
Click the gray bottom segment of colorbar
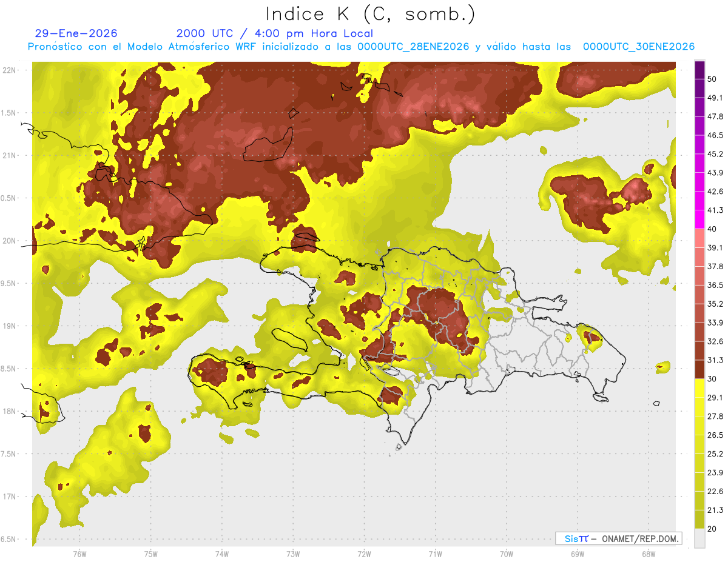click(x=699, y=538)
